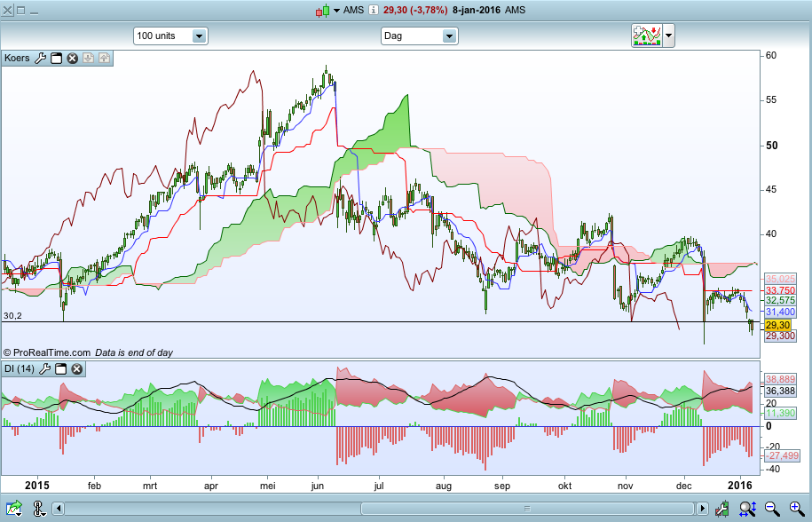Click the jun label on time axis
This screenshot has height=522, width=812.
pyautogui.click(x=318, y=486)
